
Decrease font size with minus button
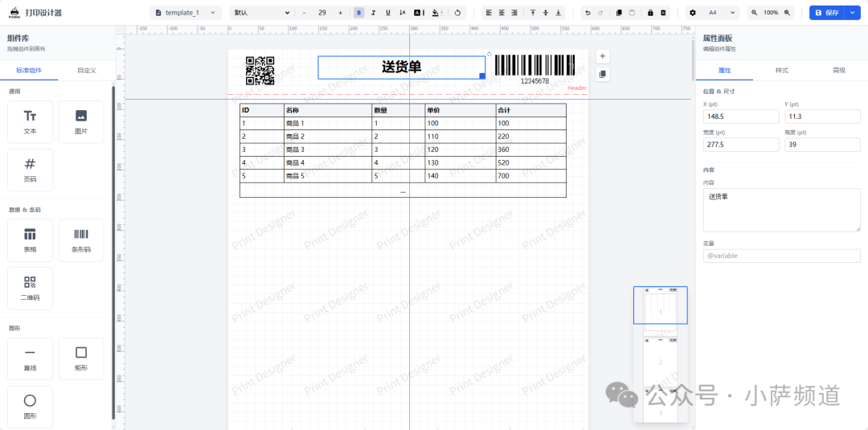click(304, 13)
